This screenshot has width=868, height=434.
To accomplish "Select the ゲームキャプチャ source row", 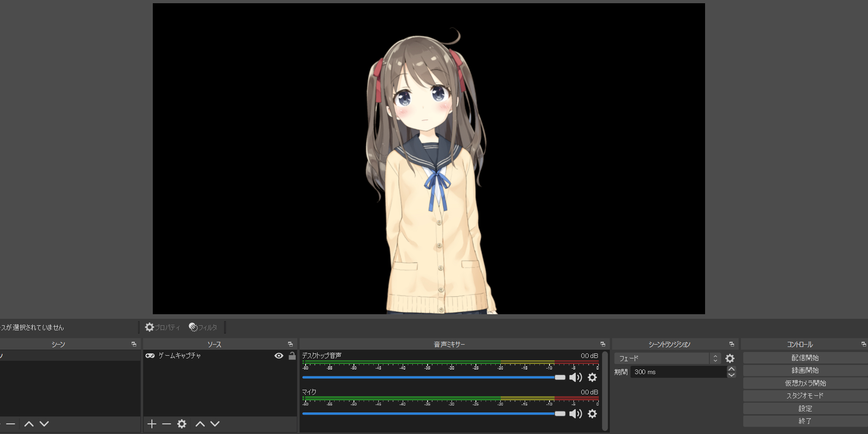I will (x=220, y=356).
